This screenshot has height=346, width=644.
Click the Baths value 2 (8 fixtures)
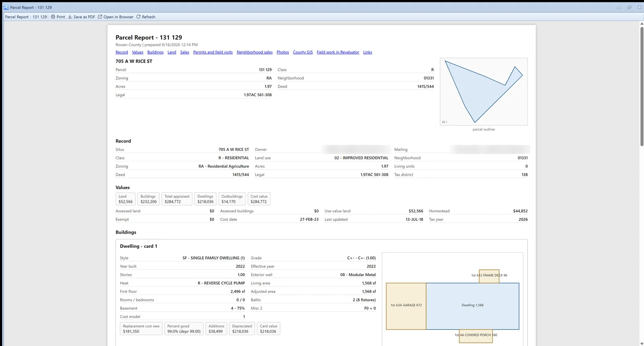(364, 300)
